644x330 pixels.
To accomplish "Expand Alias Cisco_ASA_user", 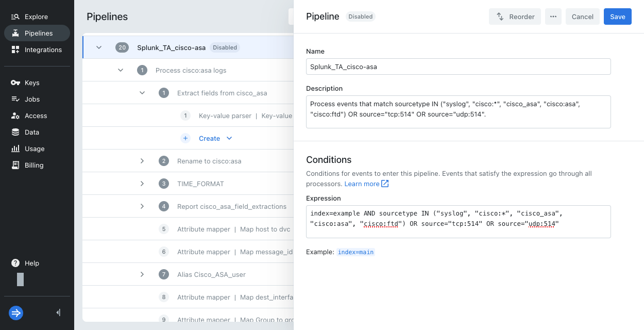I will [142, 274].
